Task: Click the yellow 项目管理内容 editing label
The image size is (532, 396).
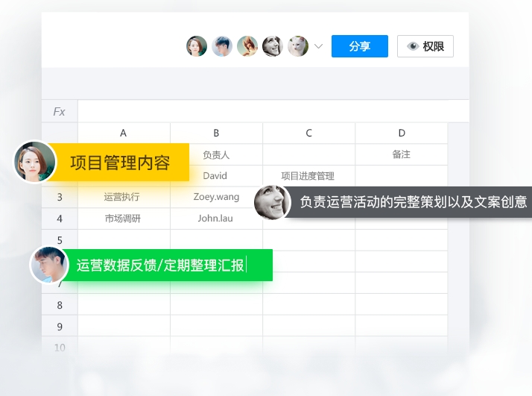Action: tap(120, 163)
